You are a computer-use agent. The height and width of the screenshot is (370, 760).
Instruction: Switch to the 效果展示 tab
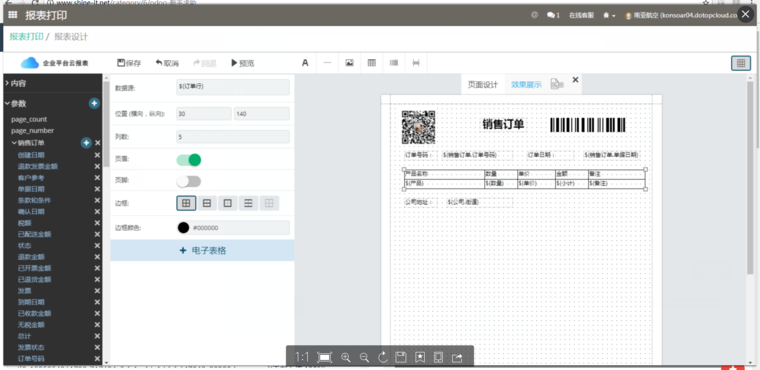526,84
